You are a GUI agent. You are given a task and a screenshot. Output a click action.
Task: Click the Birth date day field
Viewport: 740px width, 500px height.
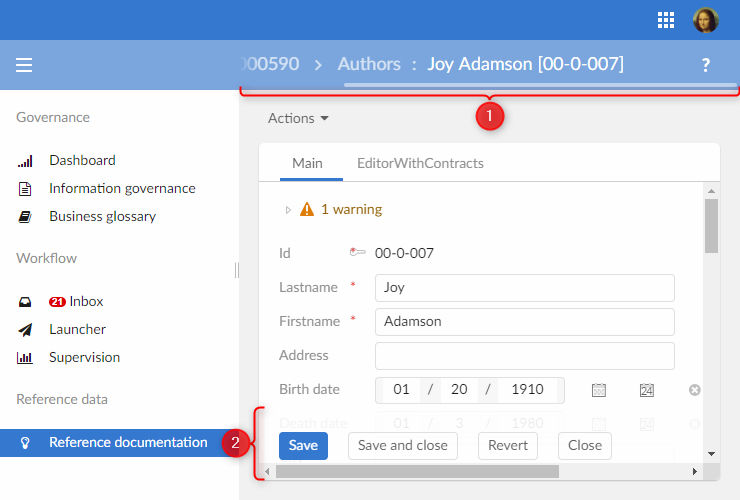pos(459,390)
